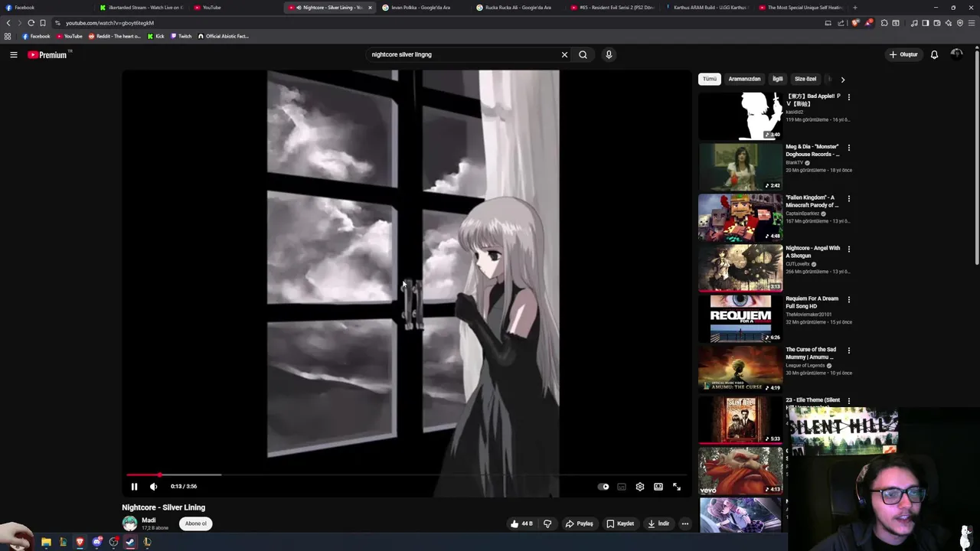Open options for the Bad Apple video
The width and height of the screenshot is (980, 551).
[848, 97]
